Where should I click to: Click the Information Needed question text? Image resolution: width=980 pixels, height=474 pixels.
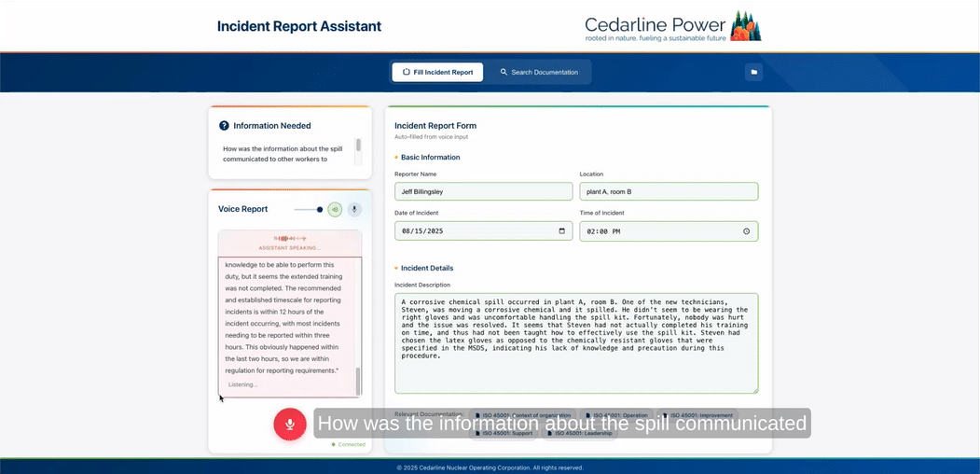(284, 154)
